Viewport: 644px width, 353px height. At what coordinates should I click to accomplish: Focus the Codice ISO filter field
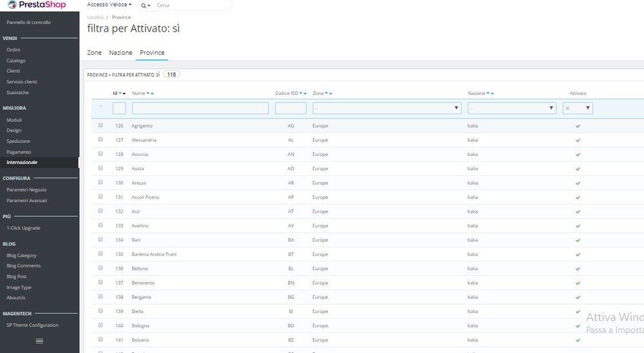pos(291,108)
